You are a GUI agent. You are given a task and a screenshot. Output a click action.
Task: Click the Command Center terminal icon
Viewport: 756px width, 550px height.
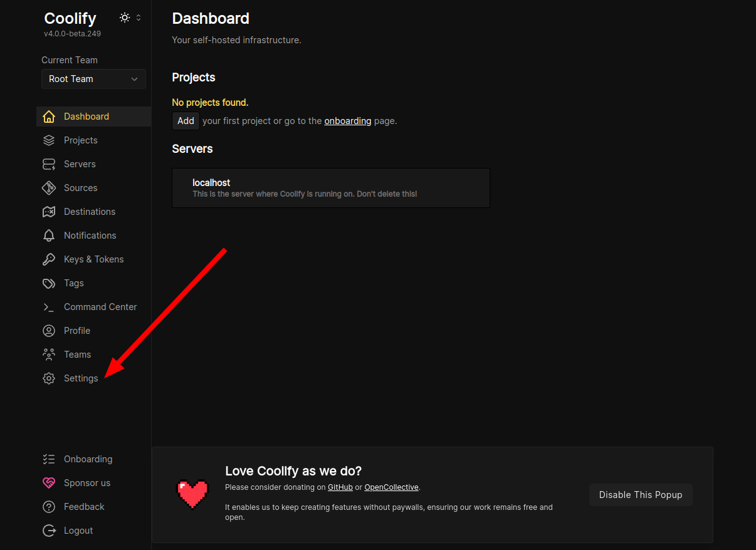(49, 307)
